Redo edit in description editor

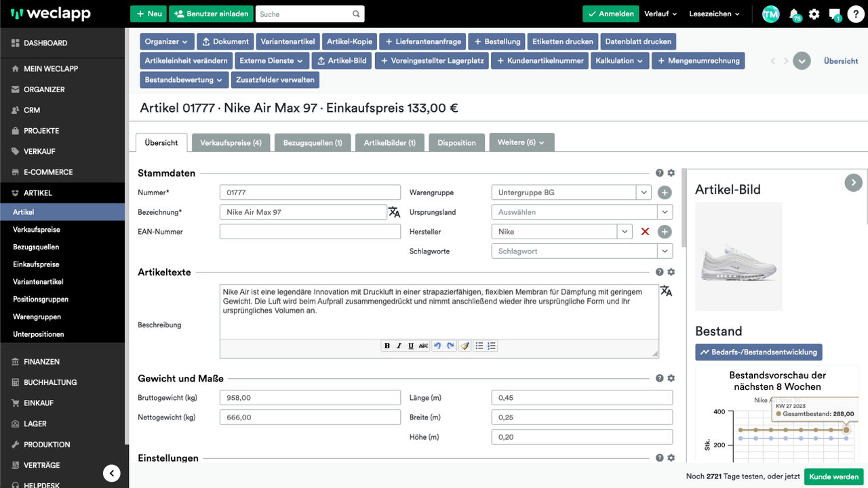point(450,346)
